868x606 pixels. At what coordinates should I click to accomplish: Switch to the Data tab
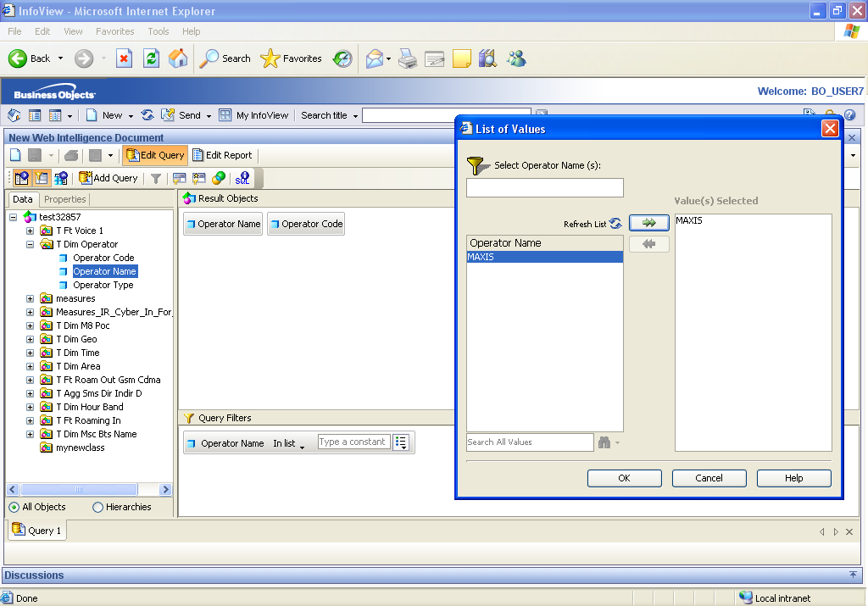23,199
